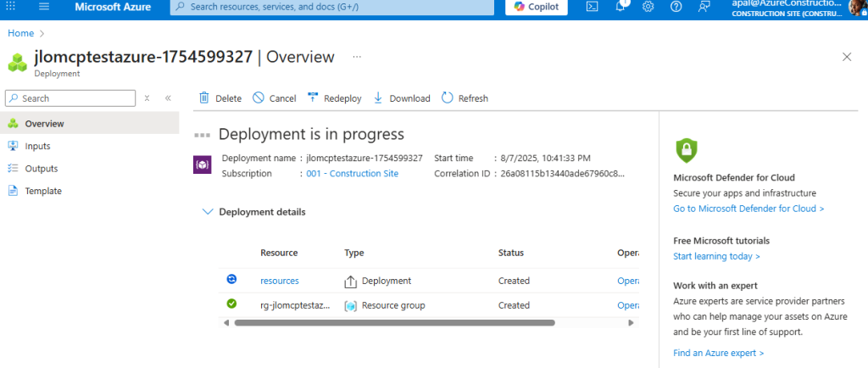Click the Type column header
This screenshot has height=368, width=868.
point(354,253)
